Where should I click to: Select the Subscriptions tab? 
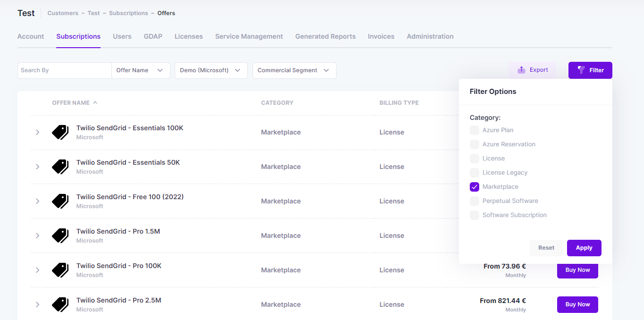click(78, 36)
